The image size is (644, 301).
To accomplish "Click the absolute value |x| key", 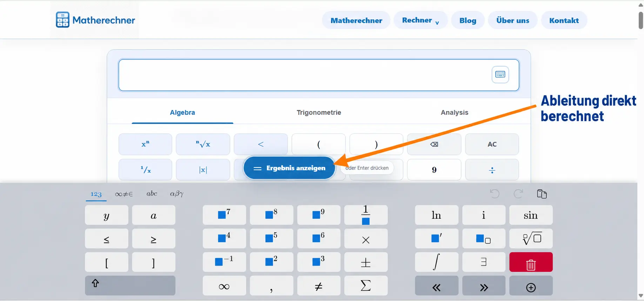I will 203,170.
